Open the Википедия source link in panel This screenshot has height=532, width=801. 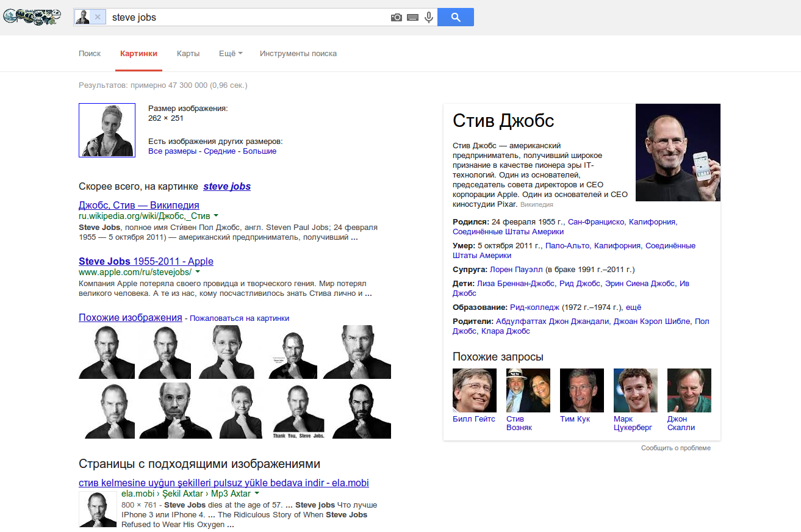tap(537, 205)
